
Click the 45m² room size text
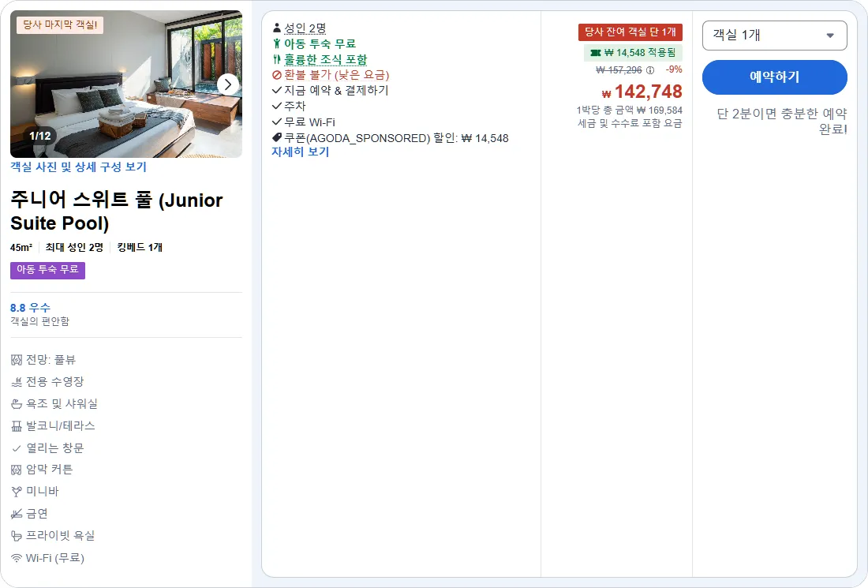[21, 248]
